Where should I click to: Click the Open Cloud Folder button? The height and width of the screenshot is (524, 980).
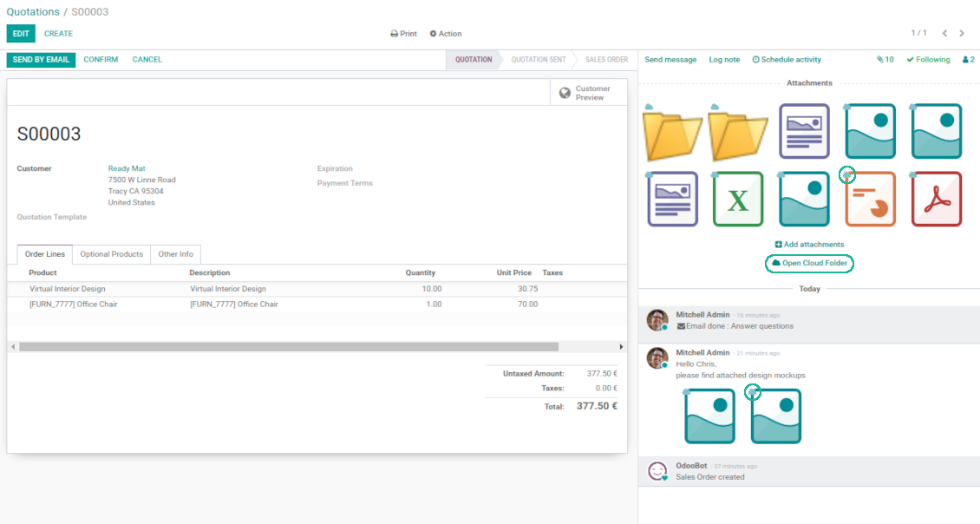tap(810, 263)
